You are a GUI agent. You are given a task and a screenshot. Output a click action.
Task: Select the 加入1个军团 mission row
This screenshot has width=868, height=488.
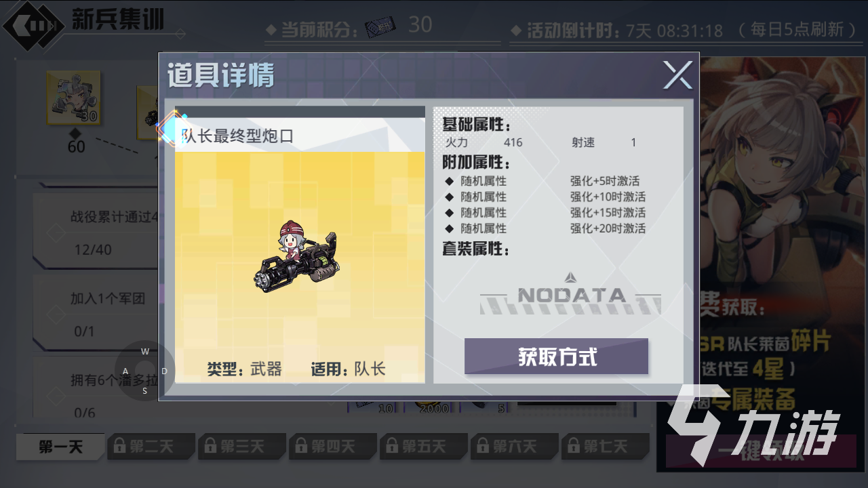tap(96, 313)
